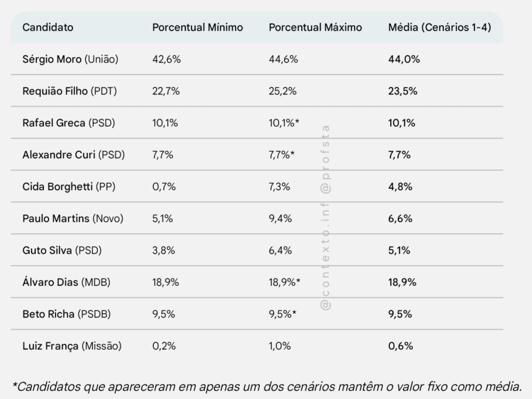
Task: Click Sérgio Moro's 44,0% average value
Action: pyautogui.click(x=404, y=59)
